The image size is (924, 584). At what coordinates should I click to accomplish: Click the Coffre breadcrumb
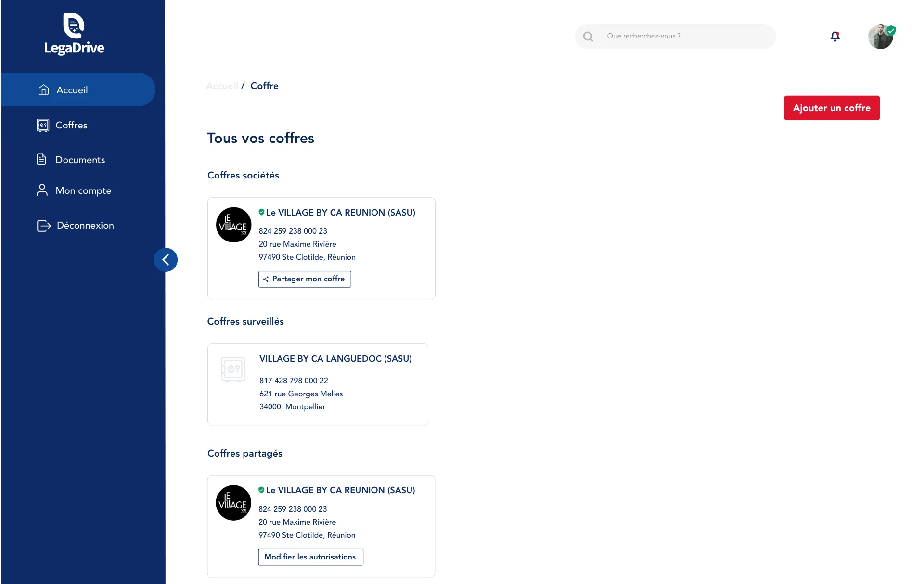point(264,86)
